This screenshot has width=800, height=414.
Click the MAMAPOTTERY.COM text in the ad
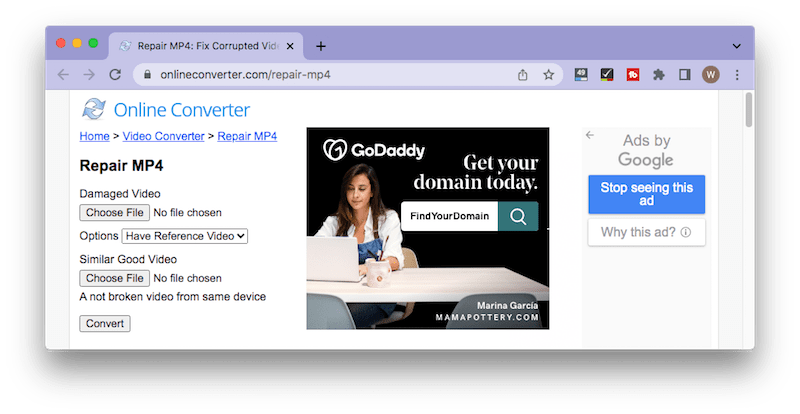click(x=487, y=318)
